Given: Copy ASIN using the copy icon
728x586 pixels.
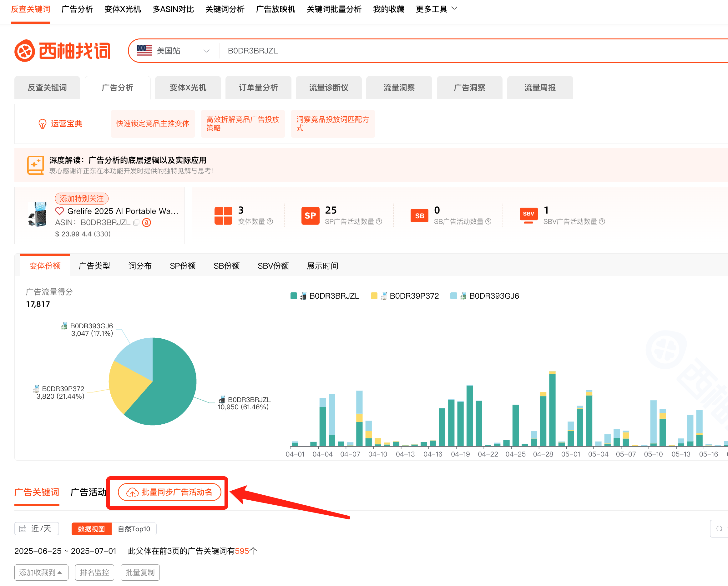Looking at the screenshot, I should click(x=136, y=222).
